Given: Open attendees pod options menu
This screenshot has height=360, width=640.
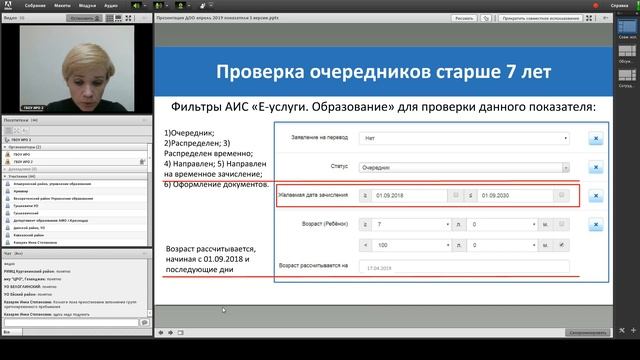Looking at the screenshot, I should tap(144, 120).
